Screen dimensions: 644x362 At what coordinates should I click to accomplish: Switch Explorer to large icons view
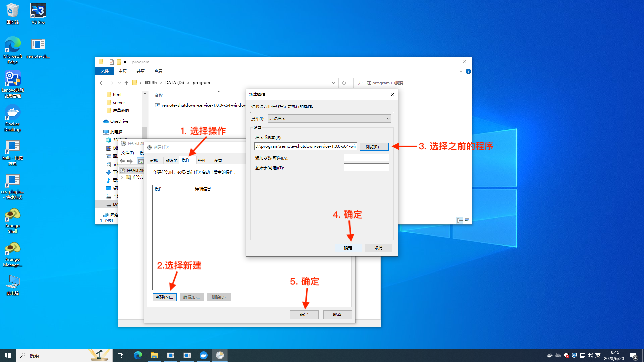pos(467,220)
